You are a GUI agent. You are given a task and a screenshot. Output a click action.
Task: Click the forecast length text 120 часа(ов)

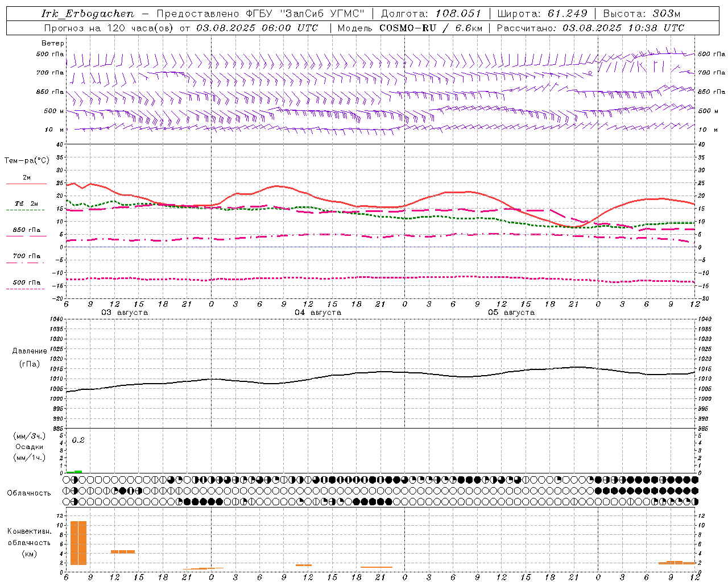(140, 28)
